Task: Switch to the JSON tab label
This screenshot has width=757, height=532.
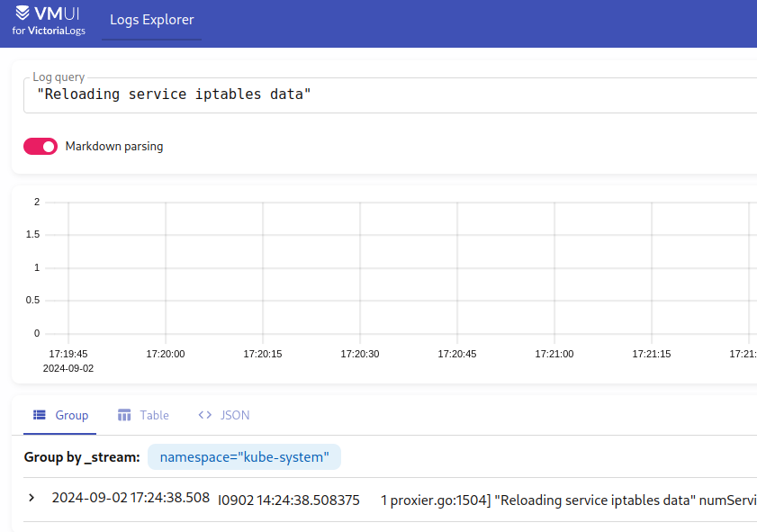Action: (235, 415)
